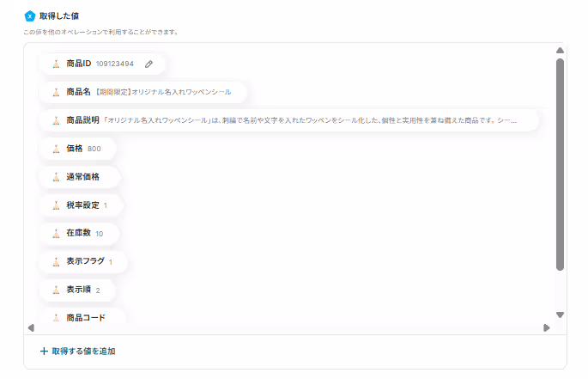
Task: Click the 表示フラグ value 1
Action: click(111, 262)
